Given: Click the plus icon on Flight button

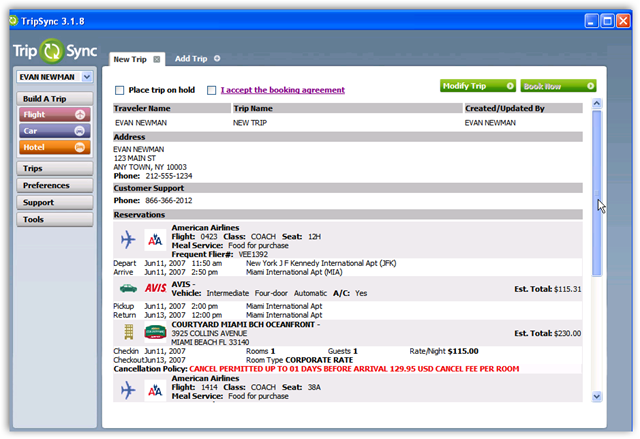Looking at the screenshot, I should tap(81, 115).
